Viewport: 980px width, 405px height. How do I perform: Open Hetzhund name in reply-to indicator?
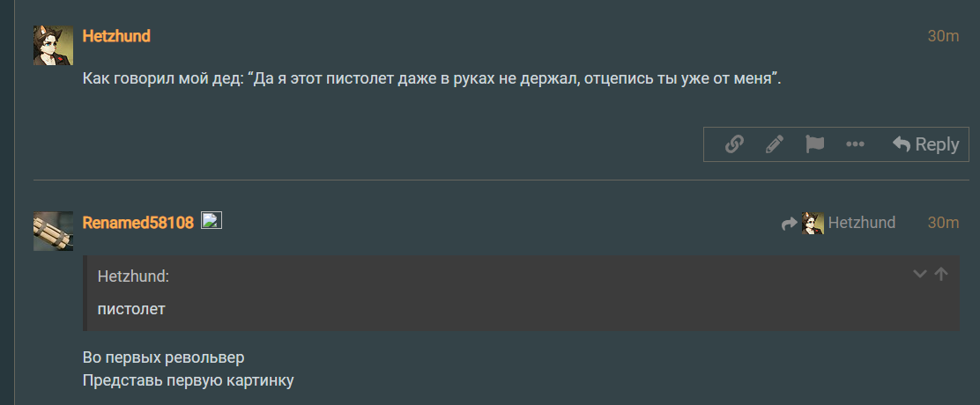tap(862, 223)
